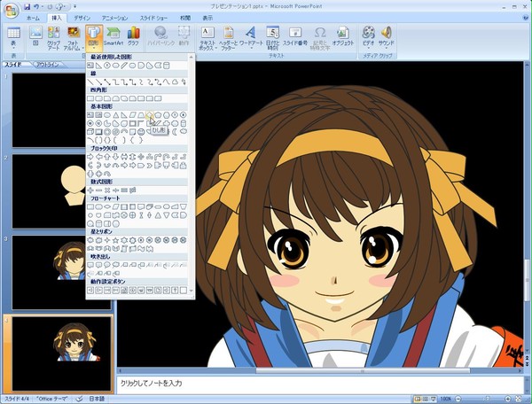Collapse the Shapes (図形) dropdown
The width and height of the screenshot is (532, 404).
(94, 38)
